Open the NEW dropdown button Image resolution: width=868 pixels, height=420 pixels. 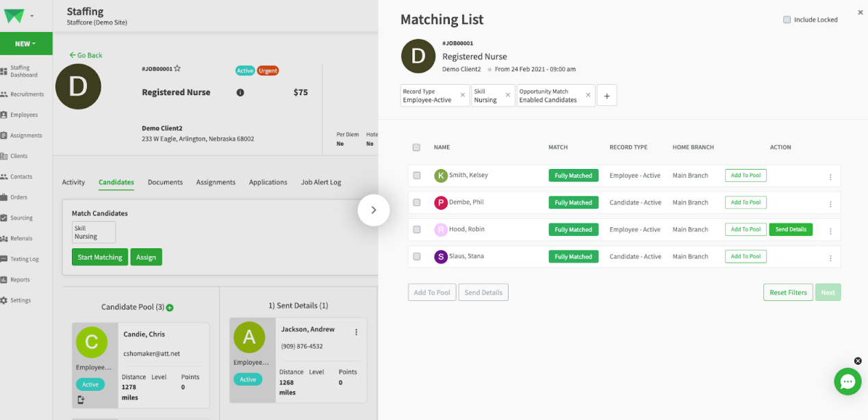26,44
